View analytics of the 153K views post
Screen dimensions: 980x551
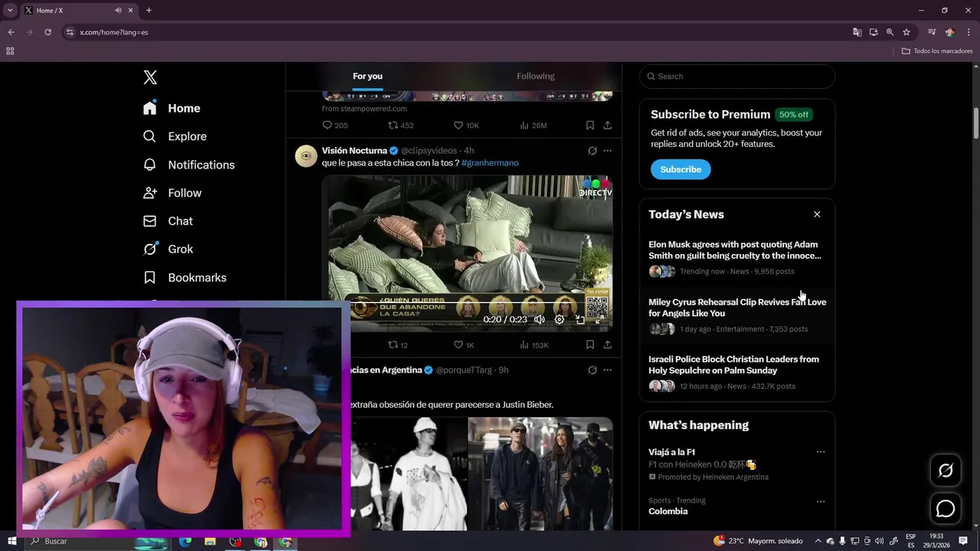(x=534, y=345)
